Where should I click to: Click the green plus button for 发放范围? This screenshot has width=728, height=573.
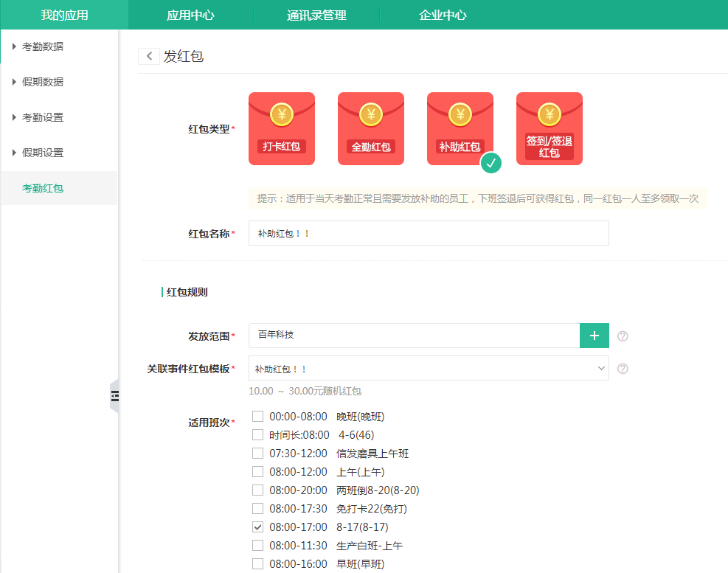point(594,336)
